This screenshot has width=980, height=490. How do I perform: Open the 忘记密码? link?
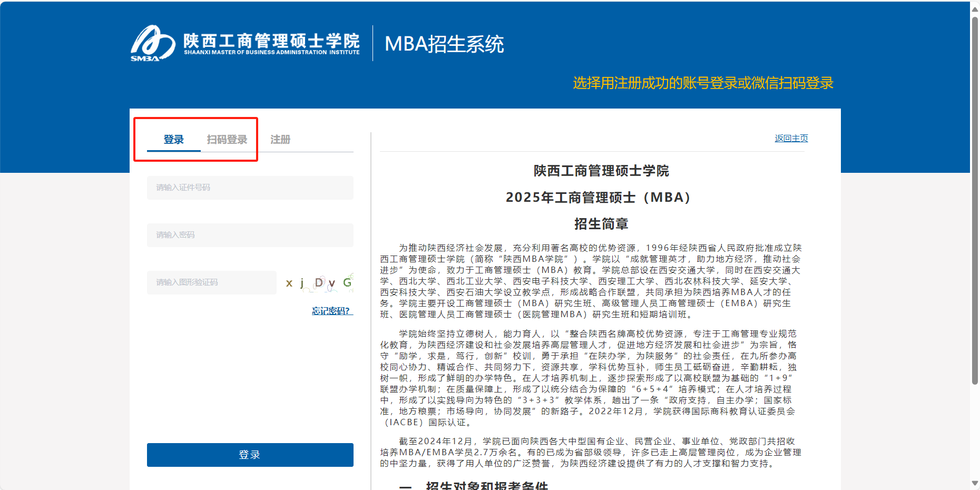click(332, 311)
